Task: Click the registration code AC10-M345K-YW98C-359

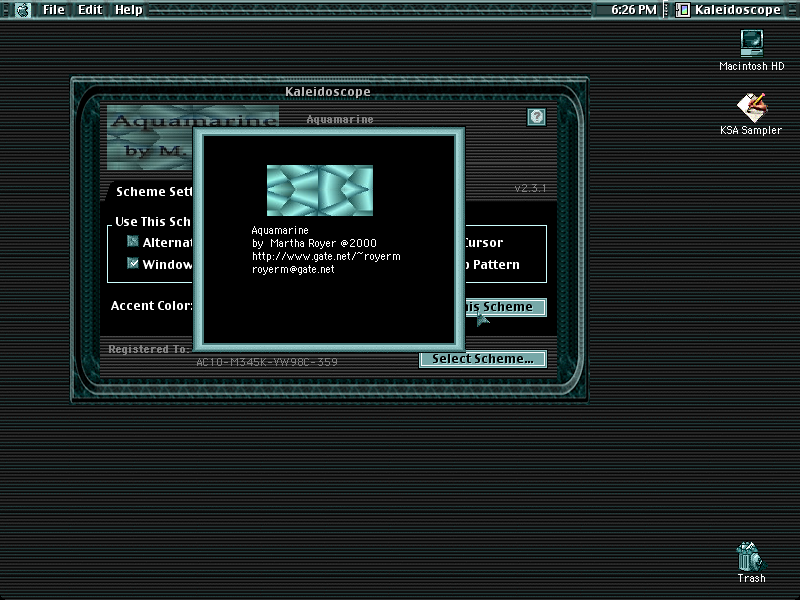Action: tap(267, 362)
